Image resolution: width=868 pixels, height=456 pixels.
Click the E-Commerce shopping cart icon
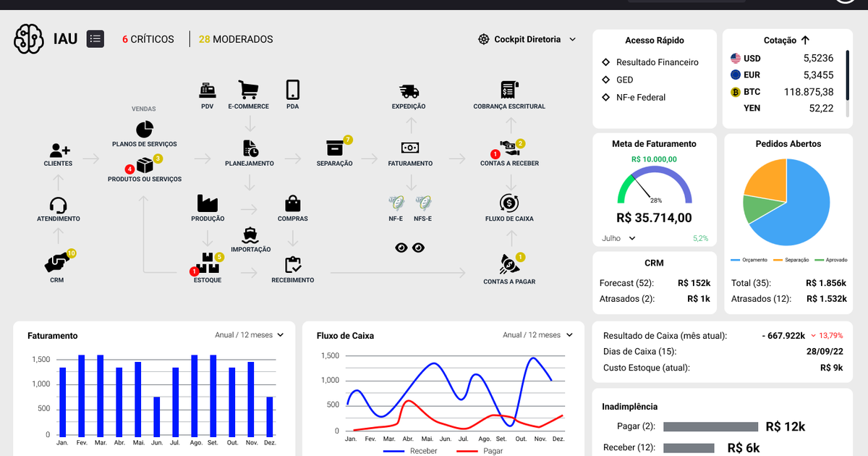[x=248, y=90]
